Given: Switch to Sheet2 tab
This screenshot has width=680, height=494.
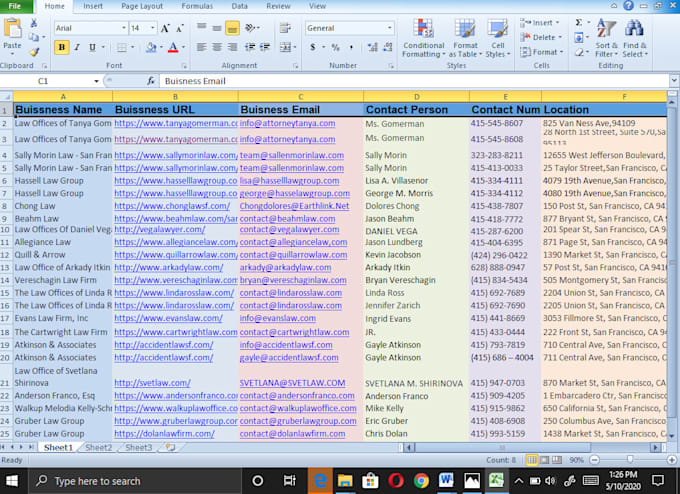Looking at the screenshot, I should (98, 447).
